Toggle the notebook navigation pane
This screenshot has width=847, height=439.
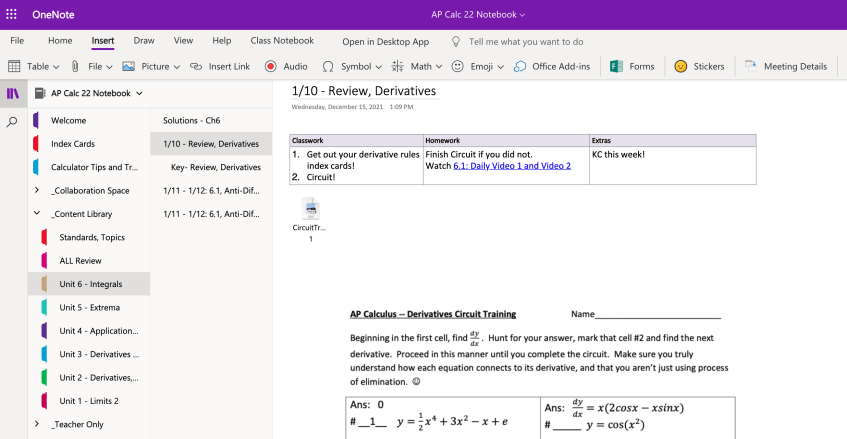(13, 93)
